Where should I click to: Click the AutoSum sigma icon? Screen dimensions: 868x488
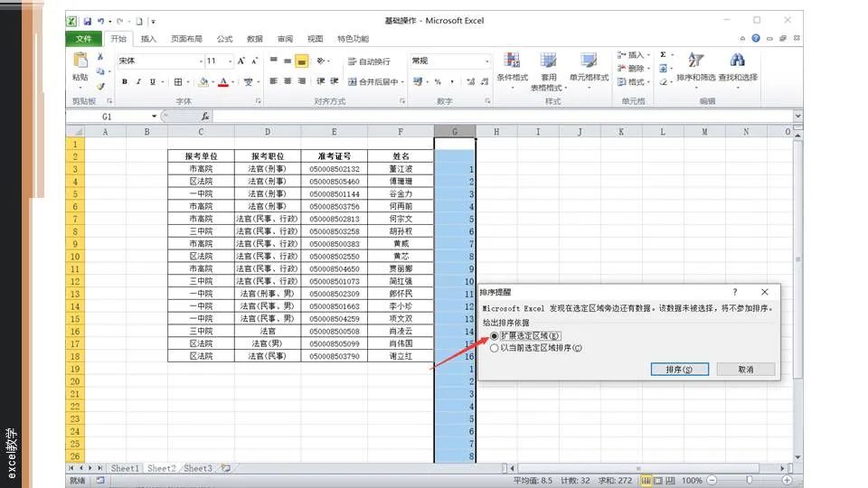(x=663, y=55)
